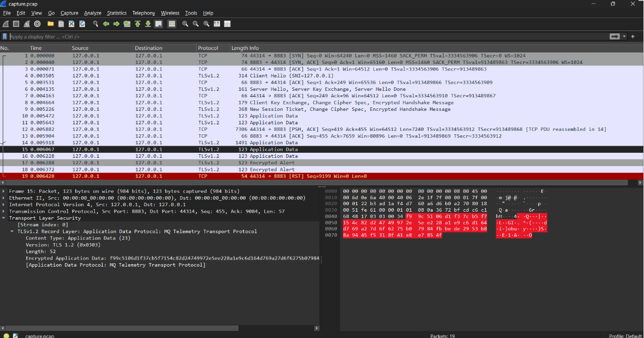
Task: Zoom in the main window text
Action: click(x=185, y=24)
